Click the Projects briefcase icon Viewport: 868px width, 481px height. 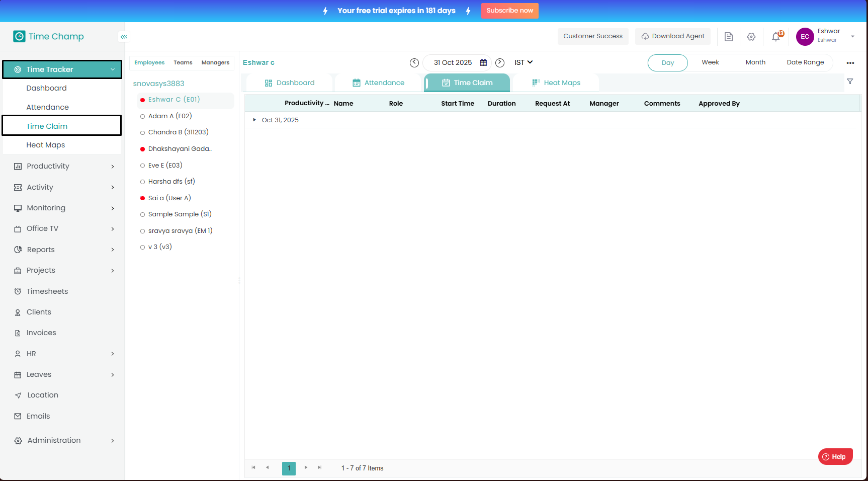[x=18, y=271]
